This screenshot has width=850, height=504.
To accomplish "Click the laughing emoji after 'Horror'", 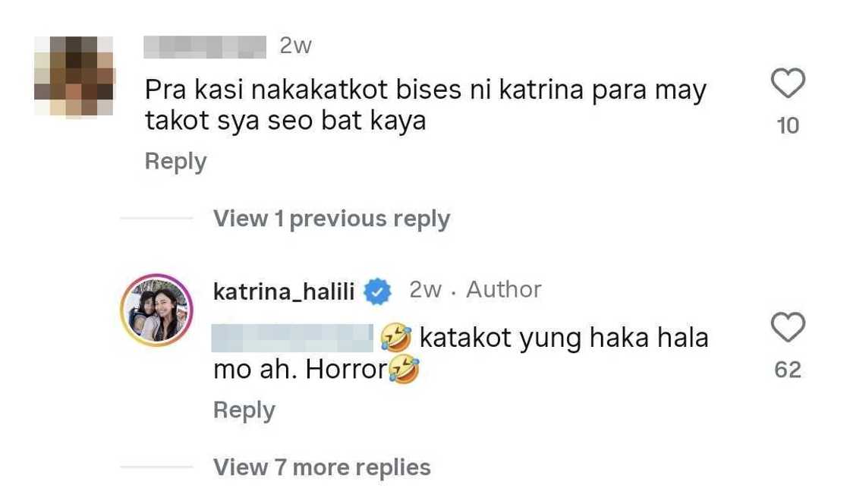I will pos(403,370).
